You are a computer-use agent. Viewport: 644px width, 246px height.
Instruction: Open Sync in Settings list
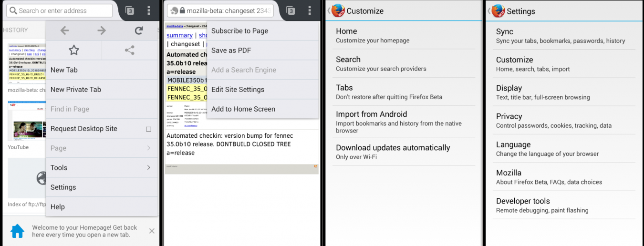(564, 36)
